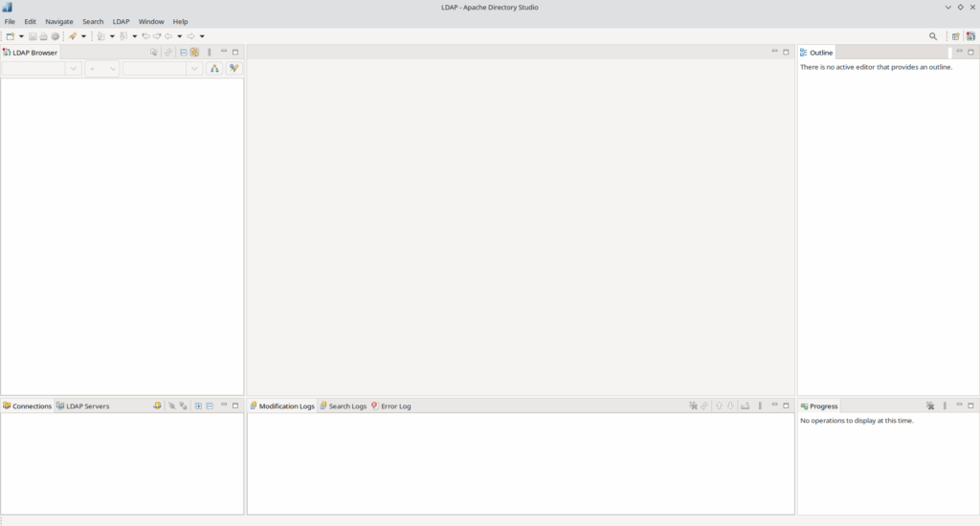Open the quick search attribute combo dropdown
Image resolution: width=980 pixels, height=526 pixels.
coord(73,68)
